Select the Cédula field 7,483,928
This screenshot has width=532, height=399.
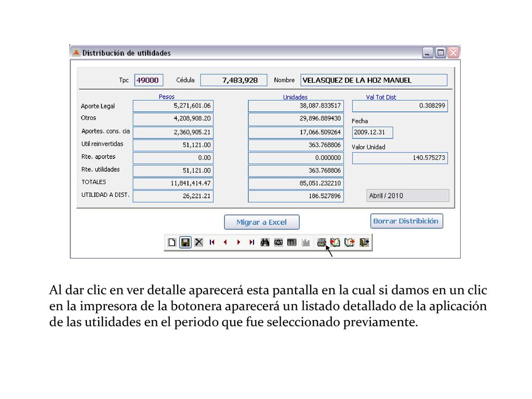pos(234,80)
